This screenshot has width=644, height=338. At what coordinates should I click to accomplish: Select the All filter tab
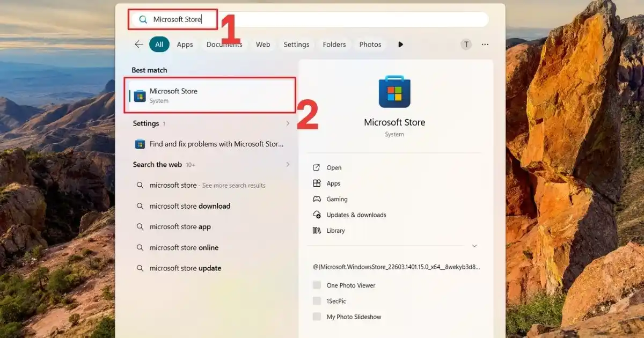[159, 45]
